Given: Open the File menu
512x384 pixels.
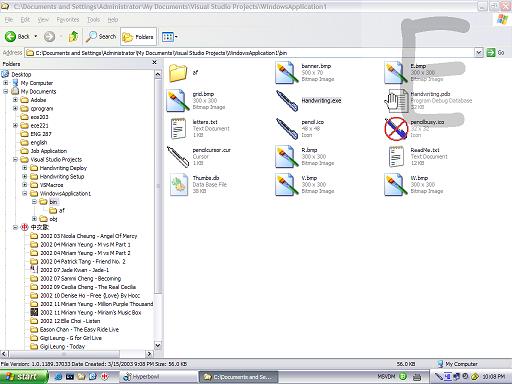Looking at the screenshot, I should click(x=9, y=20).
